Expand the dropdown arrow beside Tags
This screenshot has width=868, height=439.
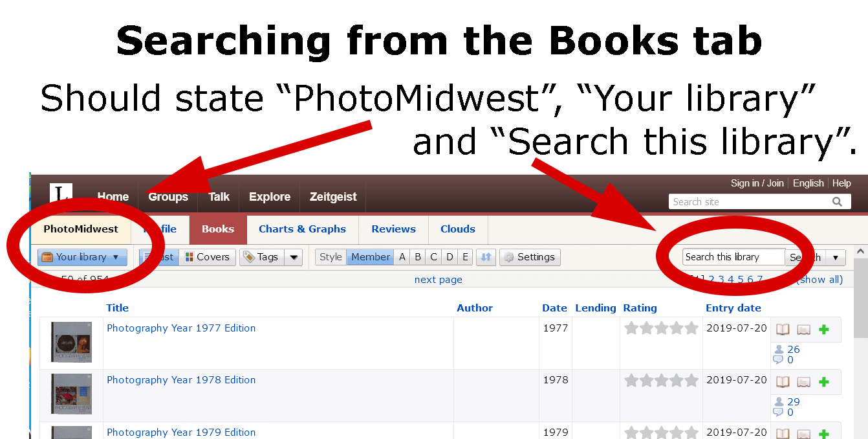pos(294,257)
